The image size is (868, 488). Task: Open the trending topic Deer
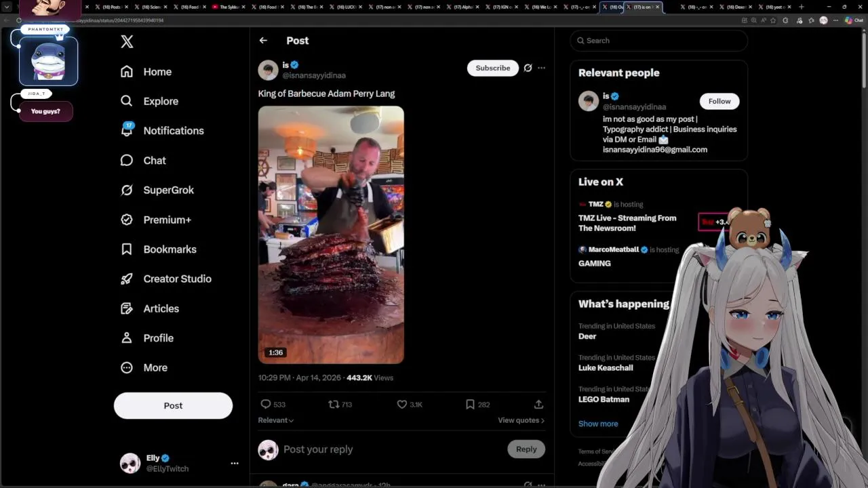point(587,336)
